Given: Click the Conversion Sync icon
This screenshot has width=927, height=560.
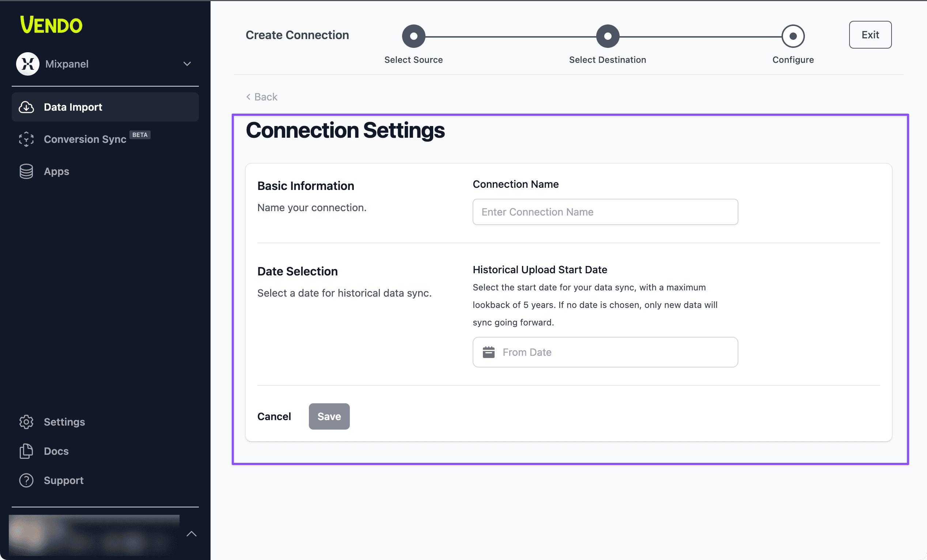Looking at the screenshot, I should (26, 139).
